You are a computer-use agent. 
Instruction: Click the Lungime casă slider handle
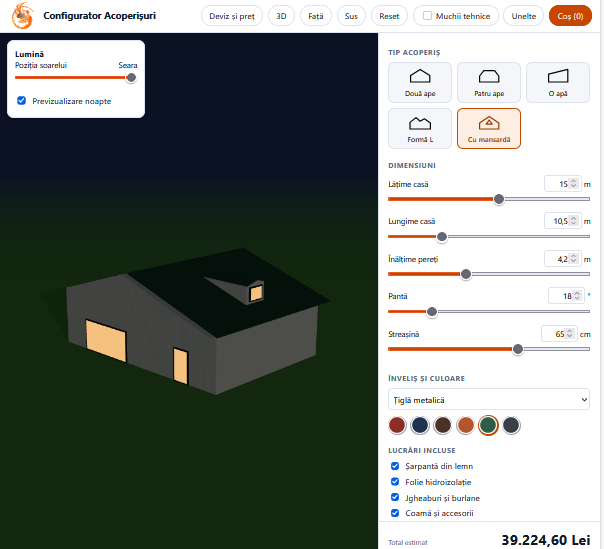(x=442, y=237)
